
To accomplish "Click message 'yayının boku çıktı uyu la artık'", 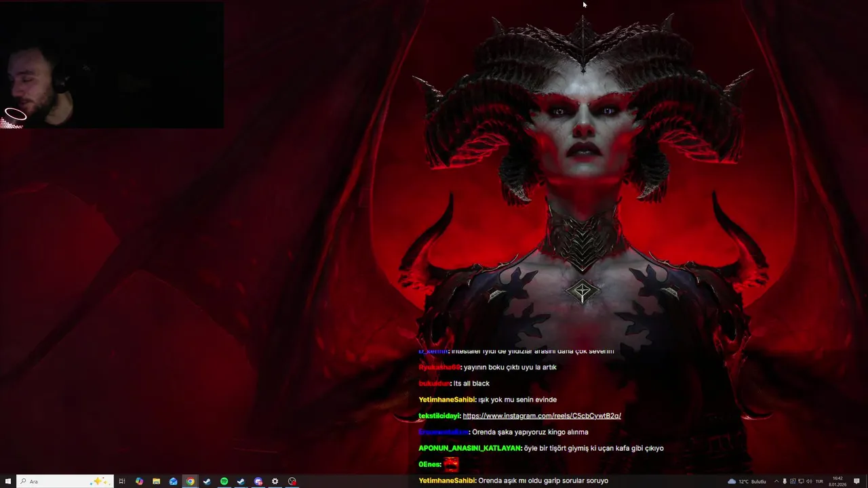I will click(510, 367).
